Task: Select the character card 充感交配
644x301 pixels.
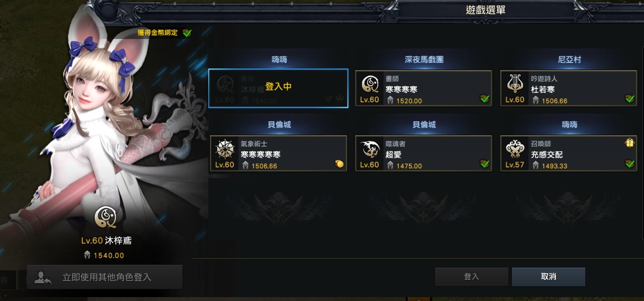Action: click(x=568, y=153)
